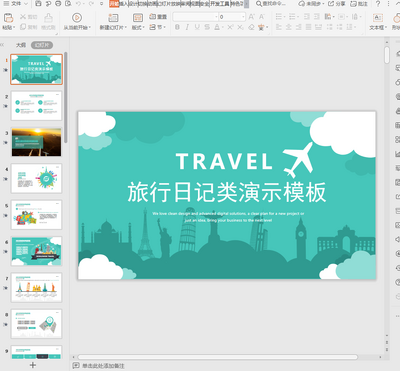Click the Format Painter brush icon
Screen dimensions: 400x371
[x=48, y=17]
